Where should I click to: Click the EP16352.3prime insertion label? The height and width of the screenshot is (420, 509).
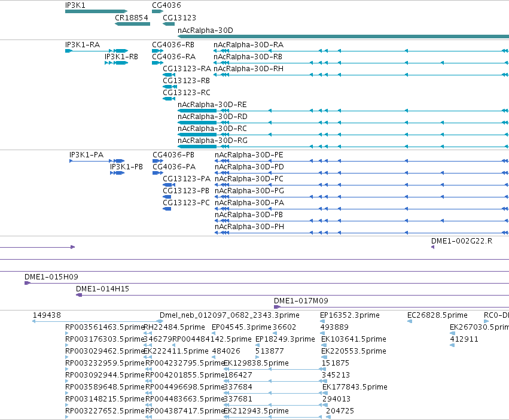(x=350, y=315)
